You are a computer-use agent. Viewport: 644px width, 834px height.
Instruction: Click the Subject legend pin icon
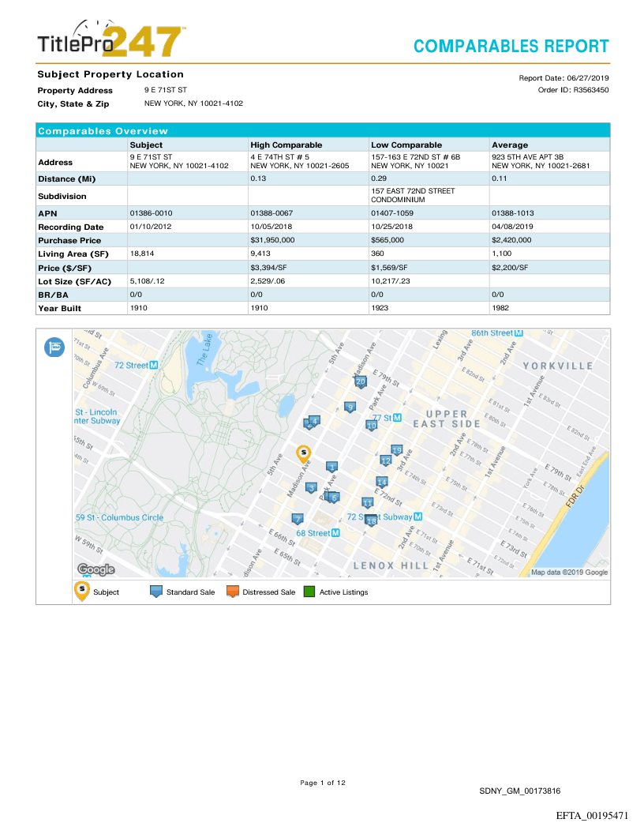[x=82, y=591]
